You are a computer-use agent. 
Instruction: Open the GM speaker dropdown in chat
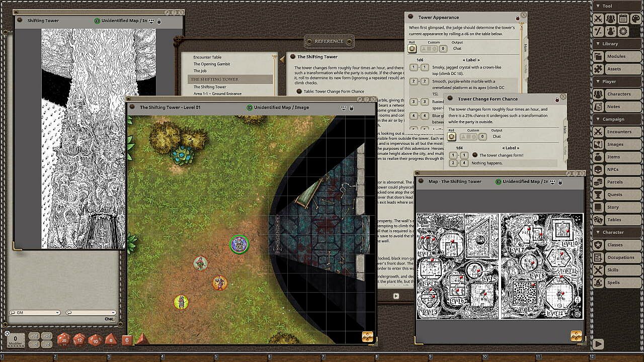pyautogui.click(x=35, y=313)
